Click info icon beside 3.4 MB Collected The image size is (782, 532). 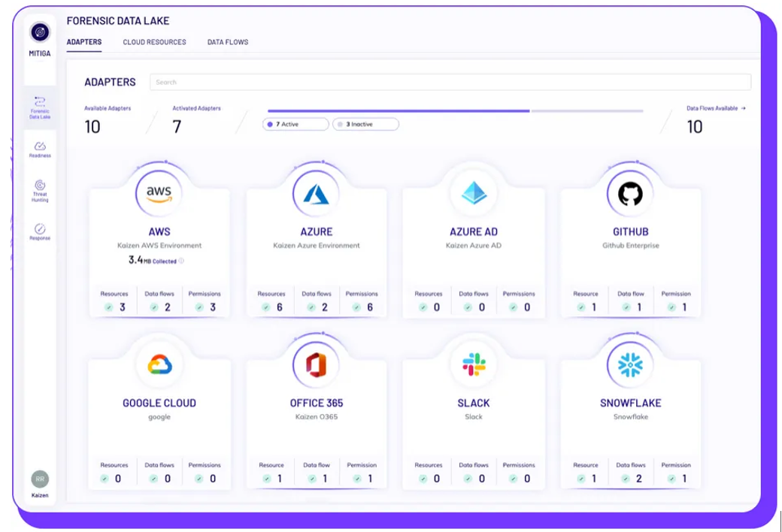point(181,261)
